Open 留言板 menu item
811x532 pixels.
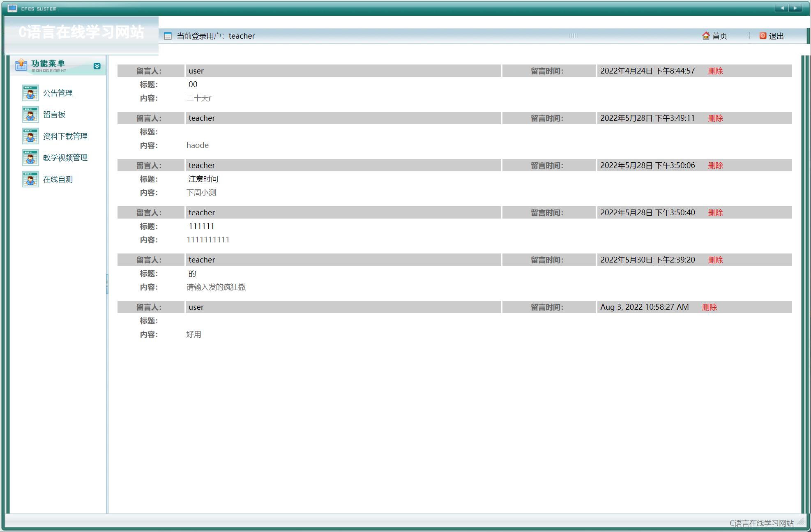tap(54, 115)
